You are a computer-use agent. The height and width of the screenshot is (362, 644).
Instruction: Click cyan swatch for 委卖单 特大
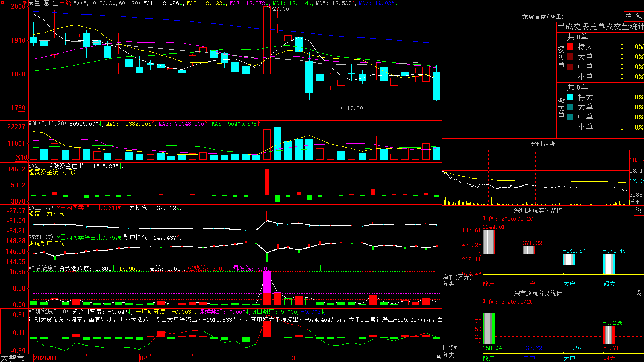(x=570, y=97)
